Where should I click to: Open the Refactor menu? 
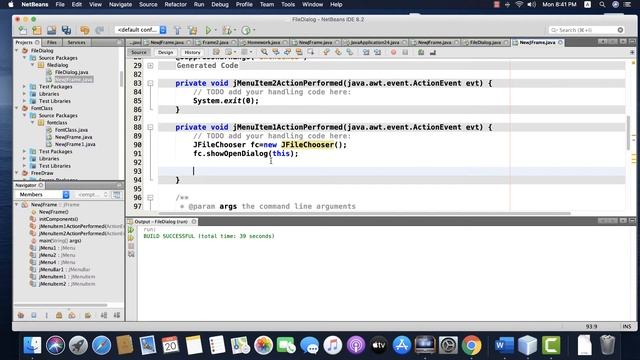point(176,4)
